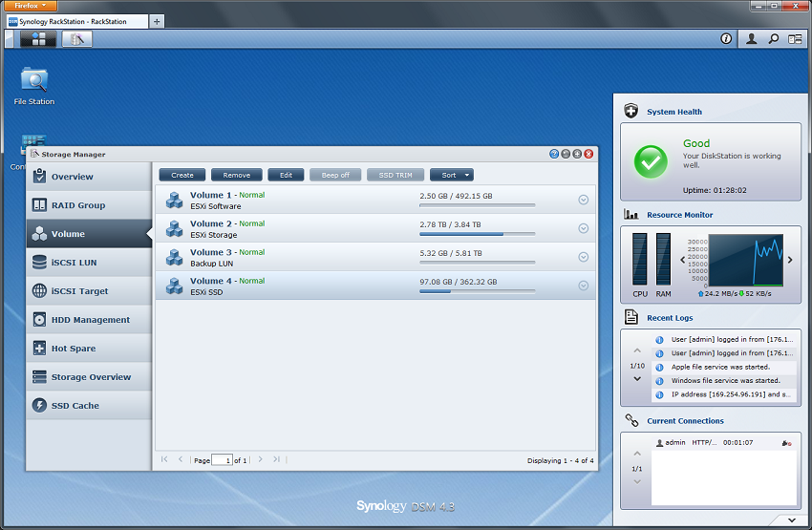Click the CPU usage meter
Image resolution: width=812 pixels, height=530 pixels.
coord(639,260)
